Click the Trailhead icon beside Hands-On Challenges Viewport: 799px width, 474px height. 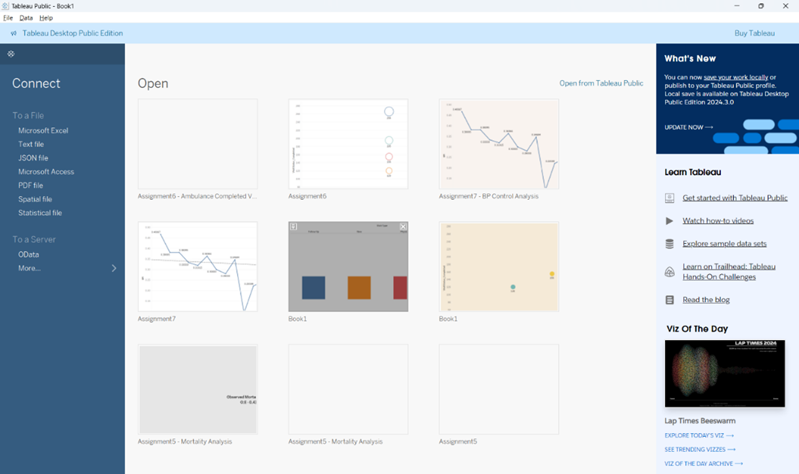click(670, 272)
